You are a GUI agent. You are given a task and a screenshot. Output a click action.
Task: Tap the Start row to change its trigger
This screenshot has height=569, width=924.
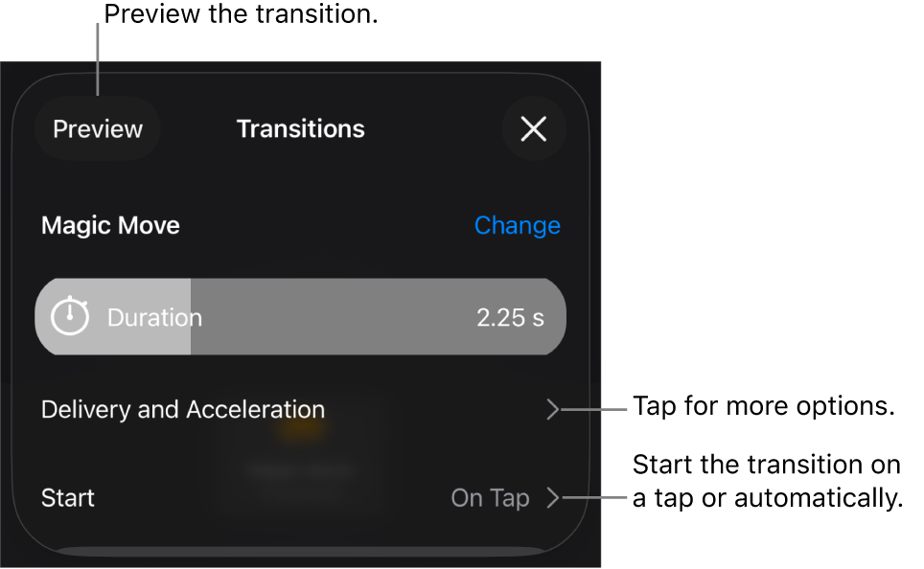[x=288, y=499]
